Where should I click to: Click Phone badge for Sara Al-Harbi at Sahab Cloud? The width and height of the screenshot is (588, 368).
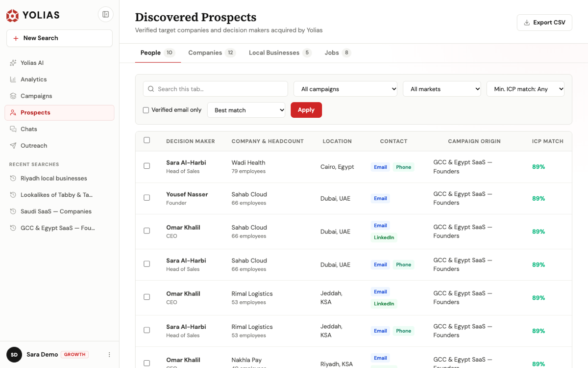(403, 265)
